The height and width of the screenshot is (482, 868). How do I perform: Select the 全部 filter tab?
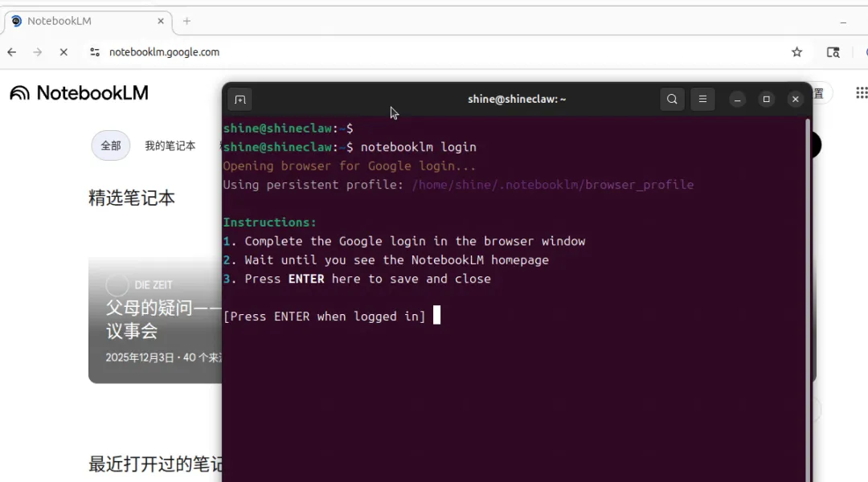111,145
